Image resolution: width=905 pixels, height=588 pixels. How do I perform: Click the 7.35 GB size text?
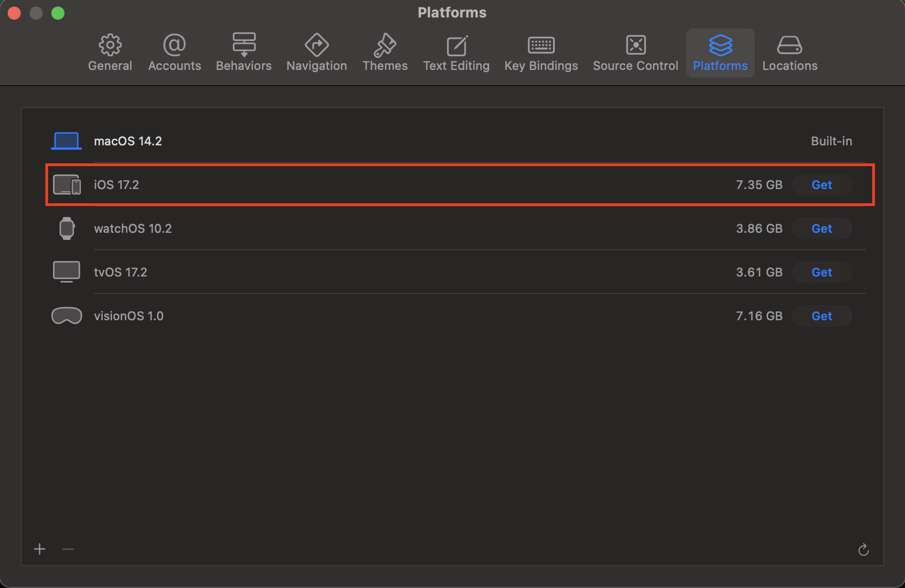[759, 185]
